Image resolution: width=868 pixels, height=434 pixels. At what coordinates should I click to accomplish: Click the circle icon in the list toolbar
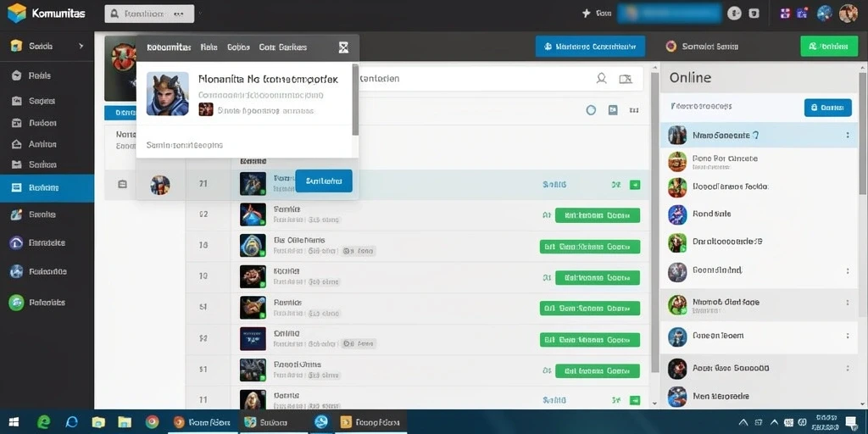[x=591, y=109]
